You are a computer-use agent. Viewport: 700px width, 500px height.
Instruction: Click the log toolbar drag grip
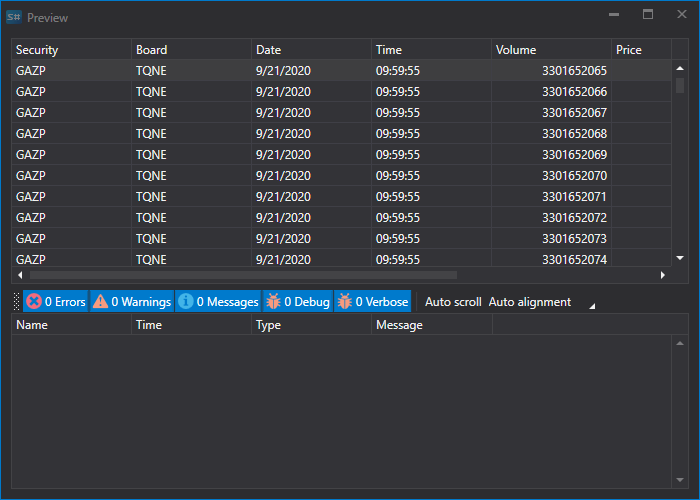click(x=17, y=302)
